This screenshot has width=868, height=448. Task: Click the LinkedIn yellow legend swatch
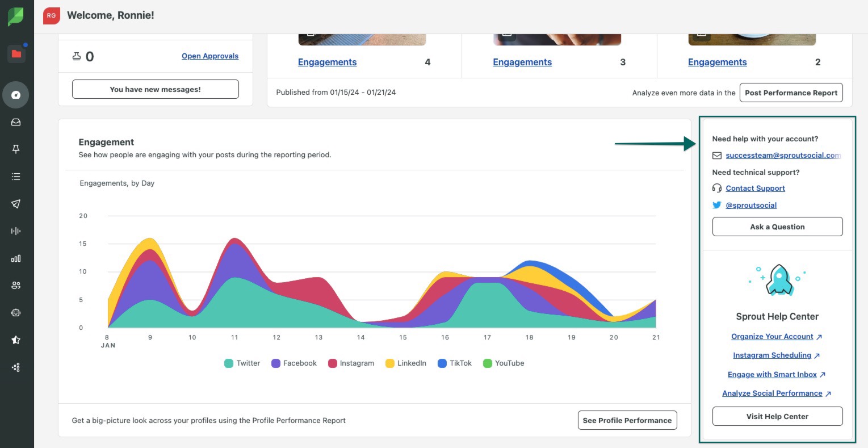(x=390, y=363)
